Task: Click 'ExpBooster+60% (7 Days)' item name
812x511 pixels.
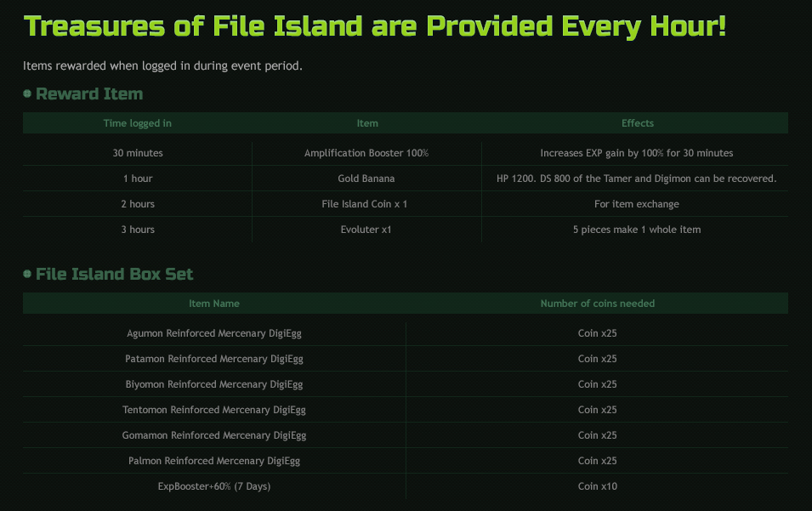Action: [x=214, y=486]
